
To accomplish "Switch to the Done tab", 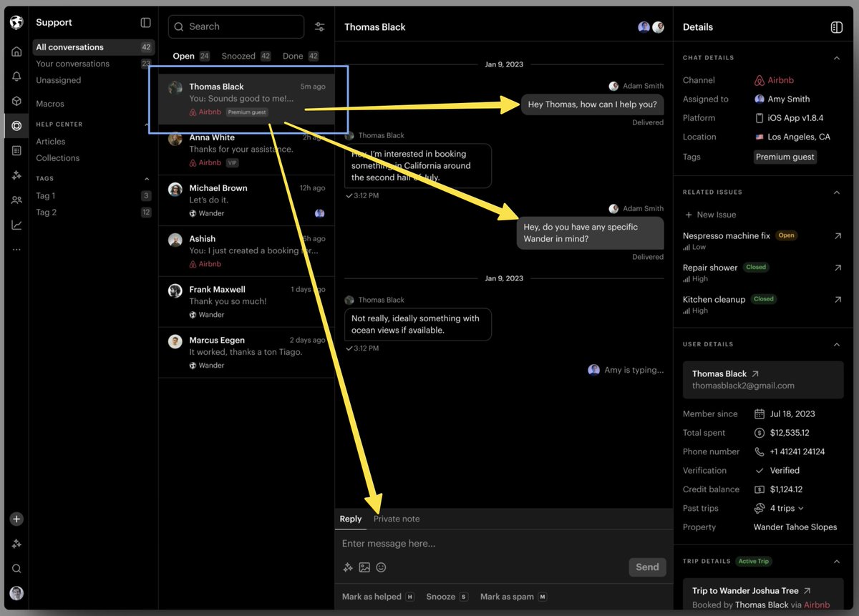I will 301,56.
